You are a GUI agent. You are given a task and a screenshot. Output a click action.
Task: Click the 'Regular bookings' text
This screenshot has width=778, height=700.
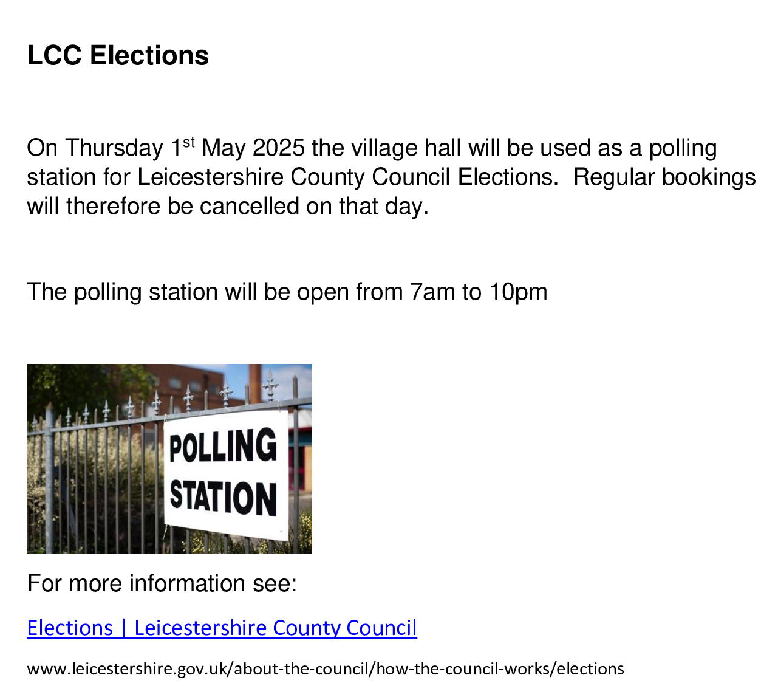(664, 177)
